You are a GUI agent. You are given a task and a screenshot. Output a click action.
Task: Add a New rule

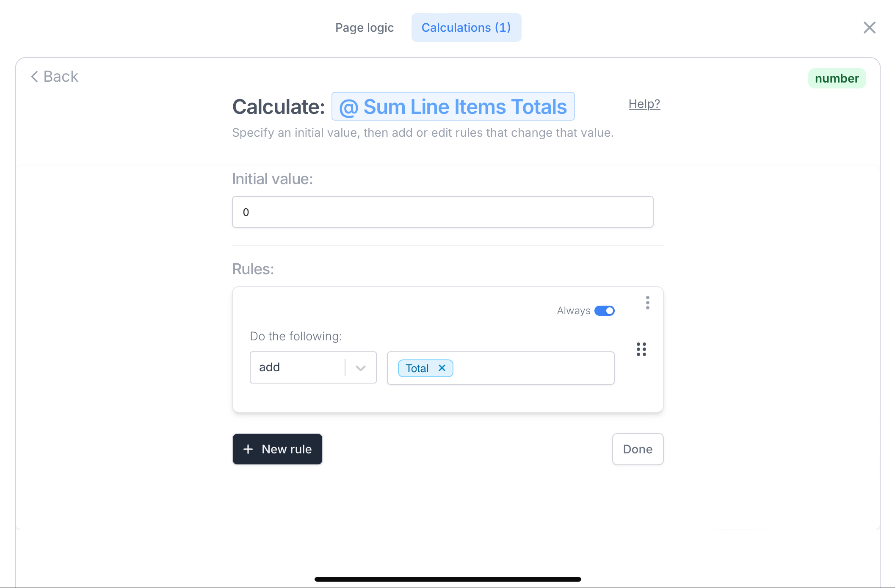click(x=277, y=449)
